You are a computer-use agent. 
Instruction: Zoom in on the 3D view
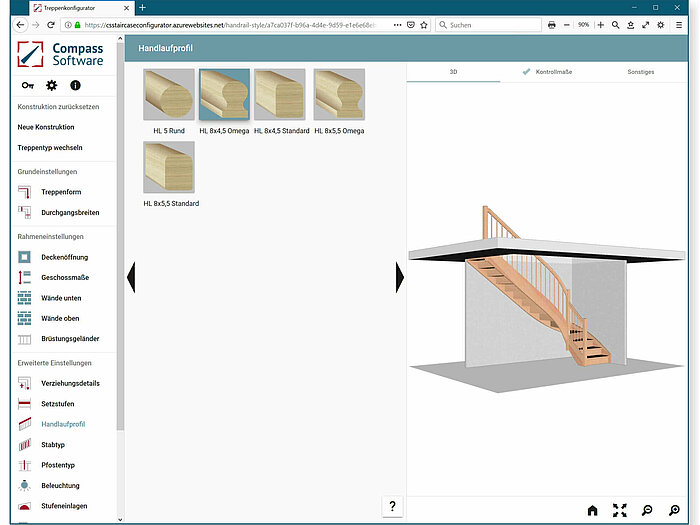pos(675,510)
